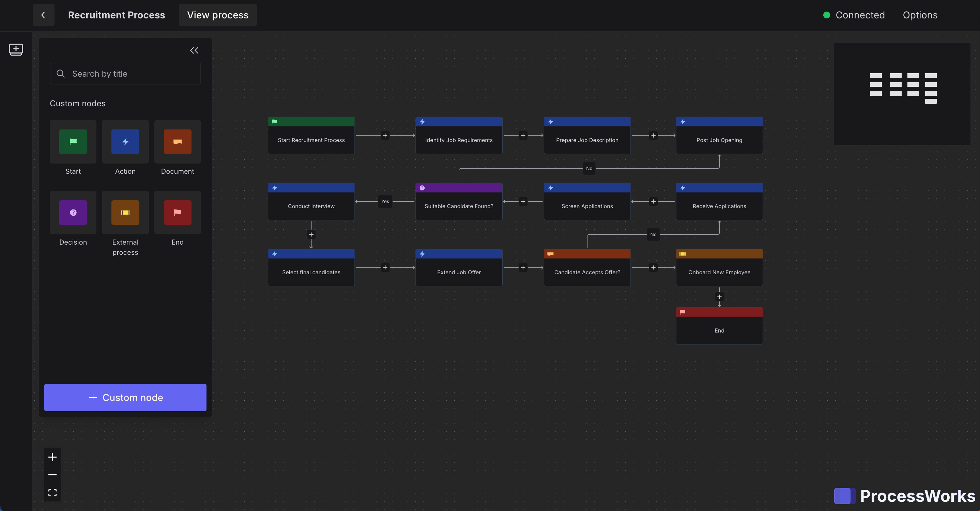Add node after Identify Job Requirements
This screenshot has height=511, width=980.
click(x=523, y=135)
